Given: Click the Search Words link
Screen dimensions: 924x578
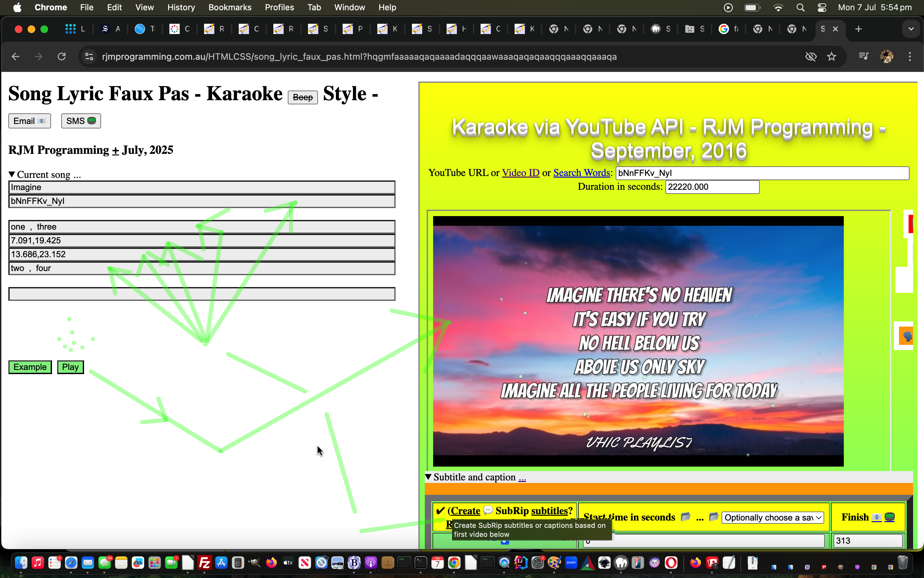Looking at the screenshot, I should pos(581,173).
